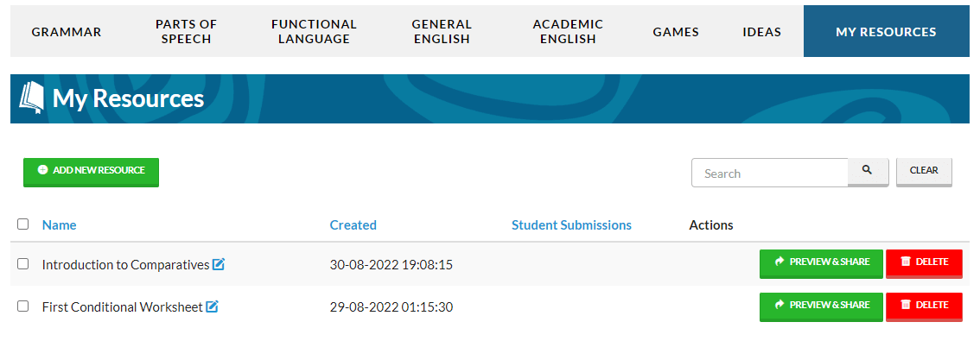980x341 pixels.
Task: Click trash icon in First Conditional Worksheet row
Action: (x=906, y=305)
